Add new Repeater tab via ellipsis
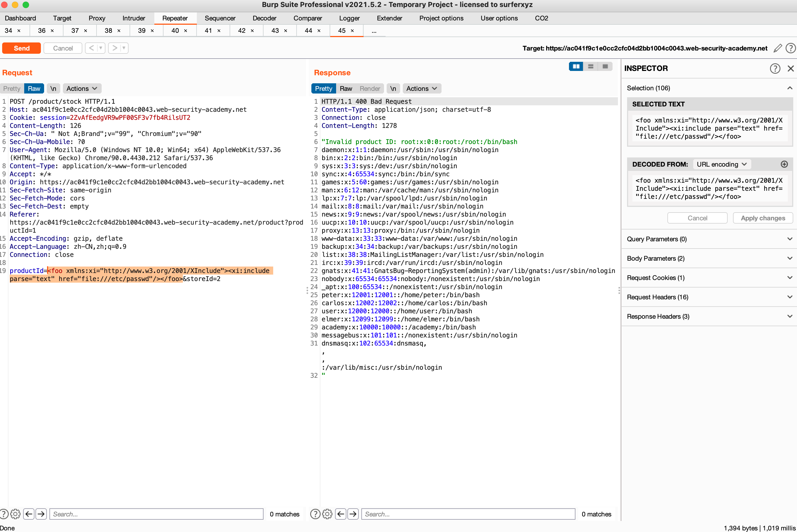This screenshot has width=797, height=532. pyautogui.click(x=374, y=31)
